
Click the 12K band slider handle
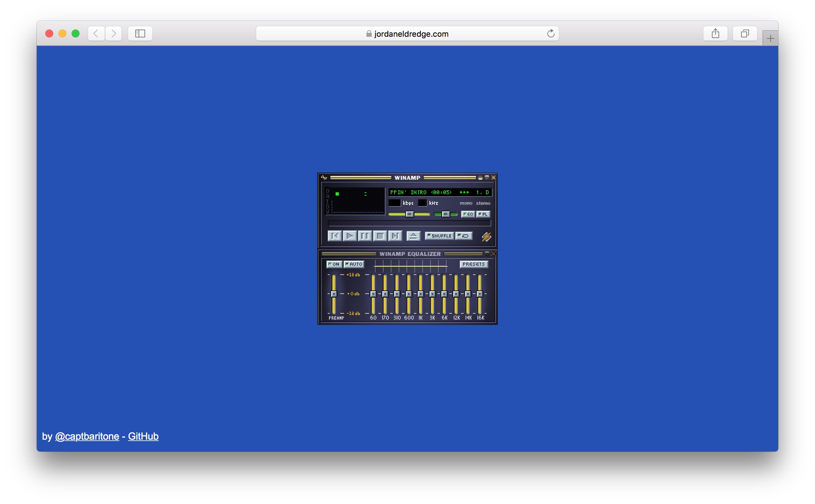coord(456,294)
